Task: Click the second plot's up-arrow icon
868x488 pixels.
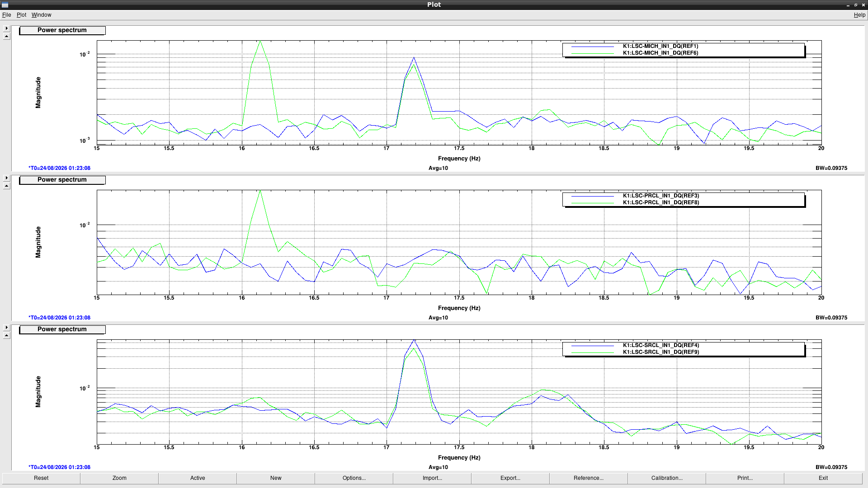Action: coord(6,186)
